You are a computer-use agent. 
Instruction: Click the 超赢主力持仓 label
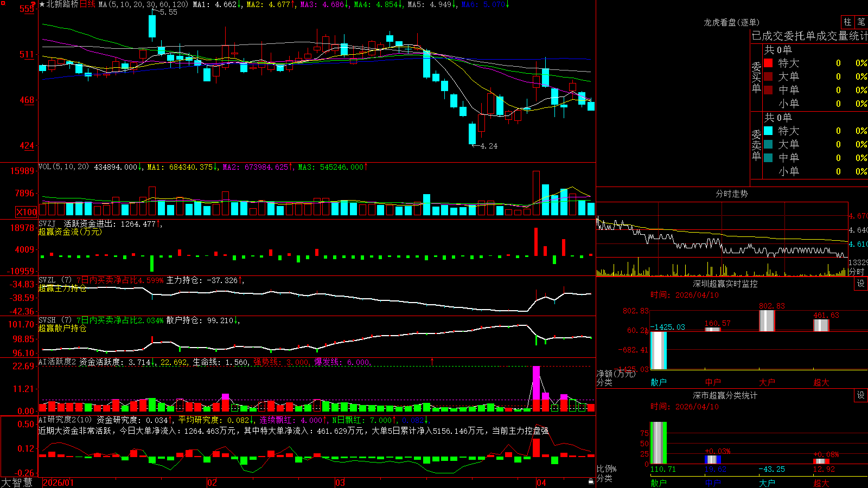point(62,288)
